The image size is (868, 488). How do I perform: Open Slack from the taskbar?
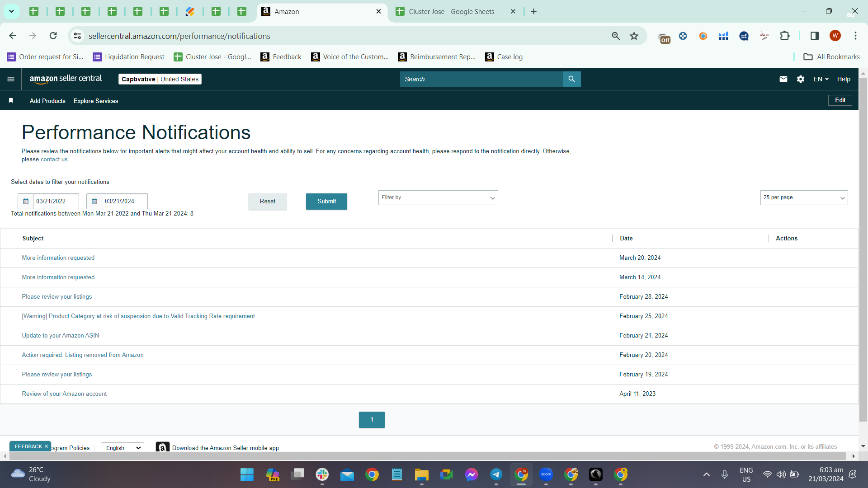pos(322,474)
